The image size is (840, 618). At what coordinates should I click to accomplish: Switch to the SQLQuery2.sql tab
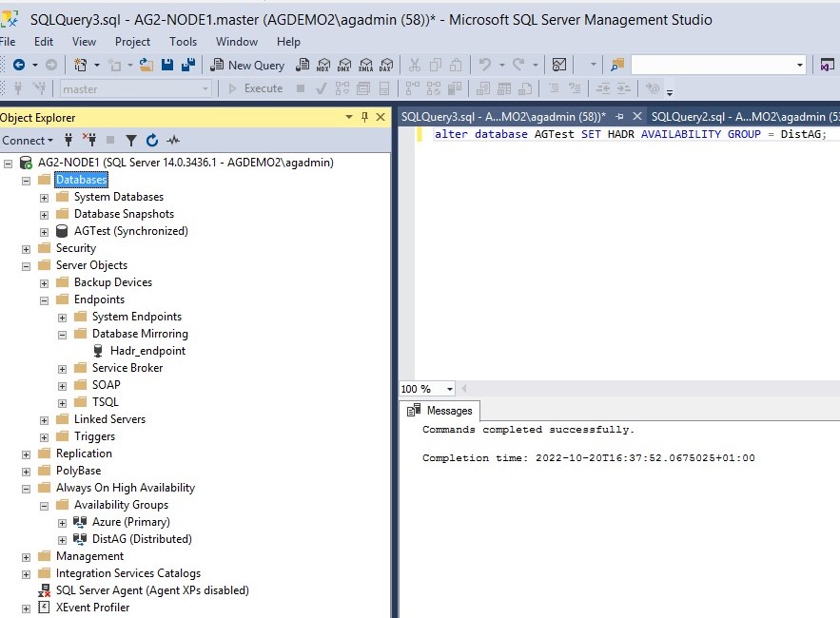pyautogui.click(x=742, y=116)
